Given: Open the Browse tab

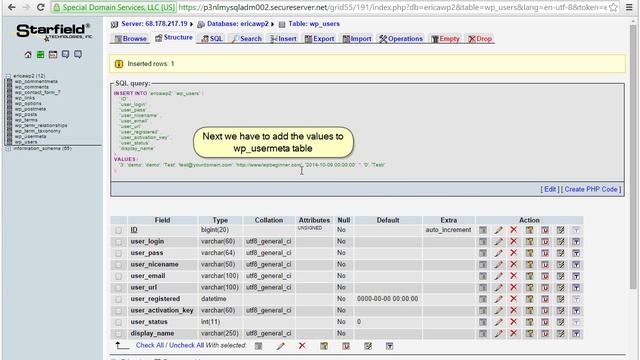Looking at the screenshot, I should (x=130, y=39).
